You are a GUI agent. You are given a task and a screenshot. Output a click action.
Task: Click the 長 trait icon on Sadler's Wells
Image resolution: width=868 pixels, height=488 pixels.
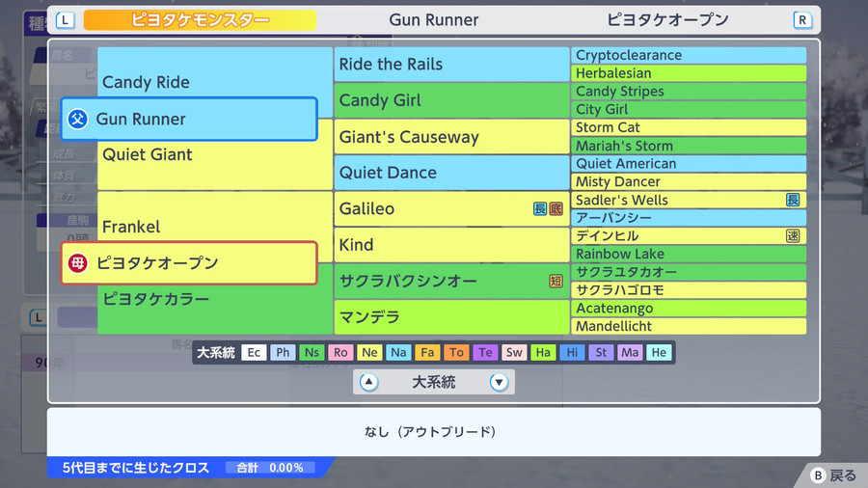pyautogui.click(x=793, y=200)
